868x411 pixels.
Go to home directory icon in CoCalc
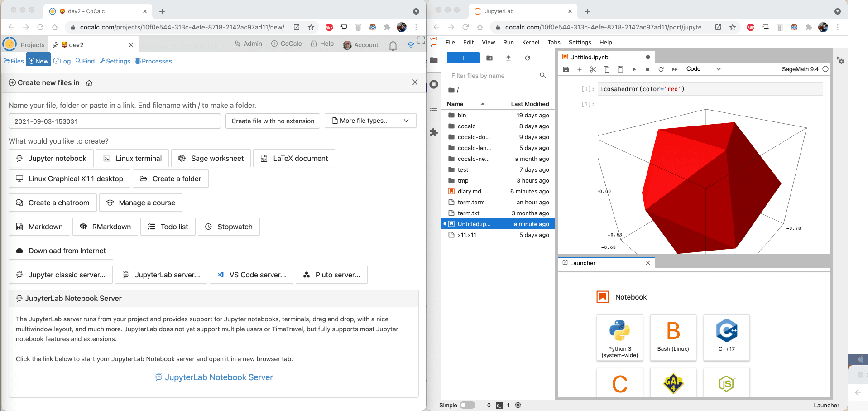coord(89,83)
